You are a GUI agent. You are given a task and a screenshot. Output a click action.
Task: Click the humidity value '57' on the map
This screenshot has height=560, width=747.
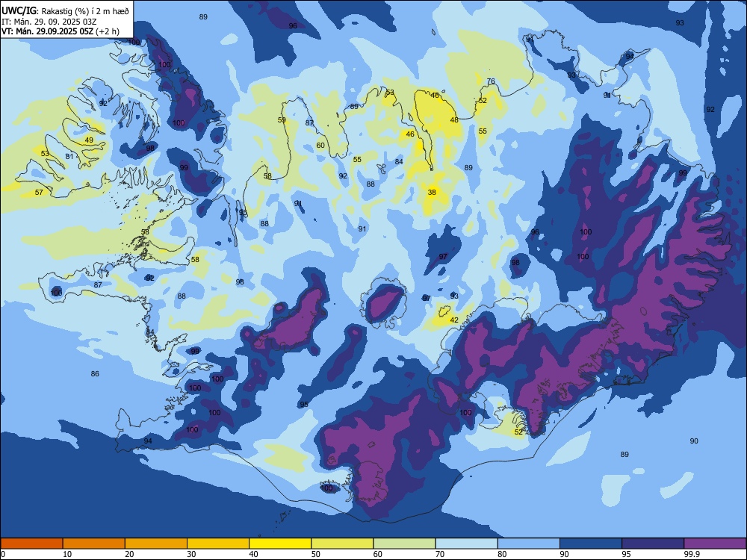pos(39,193)
